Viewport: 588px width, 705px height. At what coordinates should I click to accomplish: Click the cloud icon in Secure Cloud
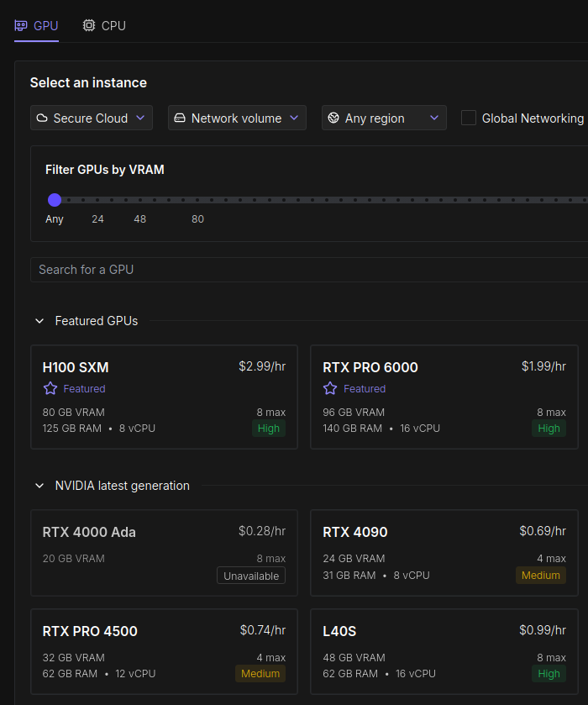coord(42,118)
